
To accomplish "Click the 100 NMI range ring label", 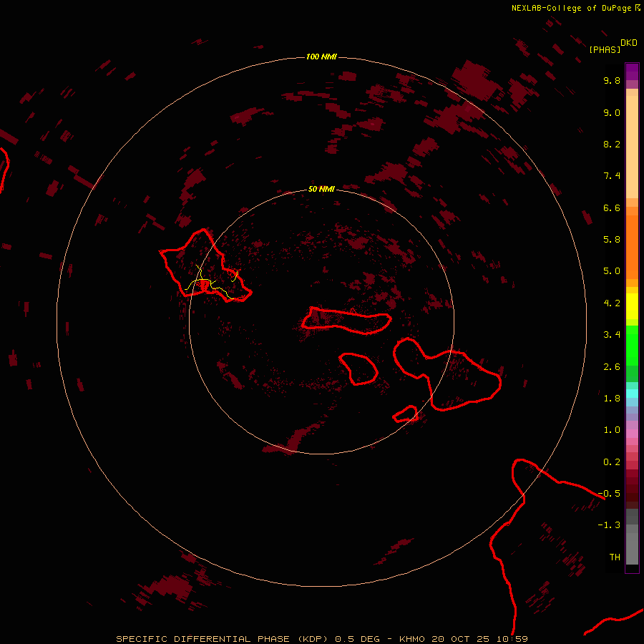I will [321, 57].
